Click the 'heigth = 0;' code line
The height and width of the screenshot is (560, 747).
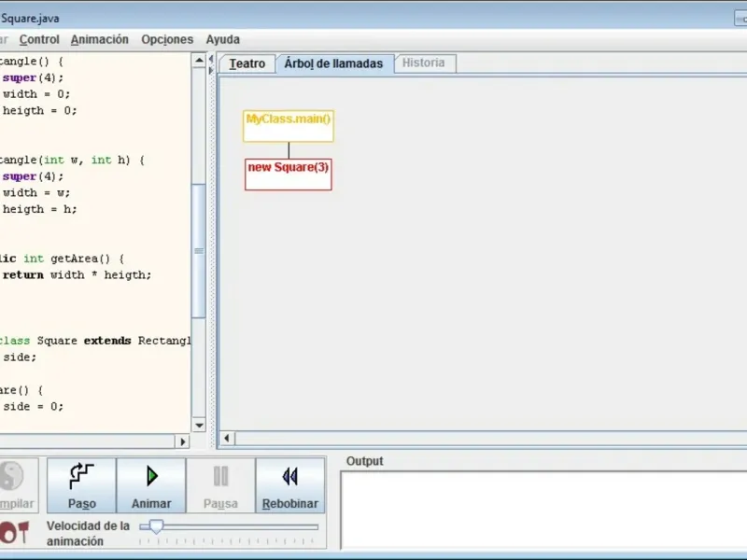[x=39, y=111]
